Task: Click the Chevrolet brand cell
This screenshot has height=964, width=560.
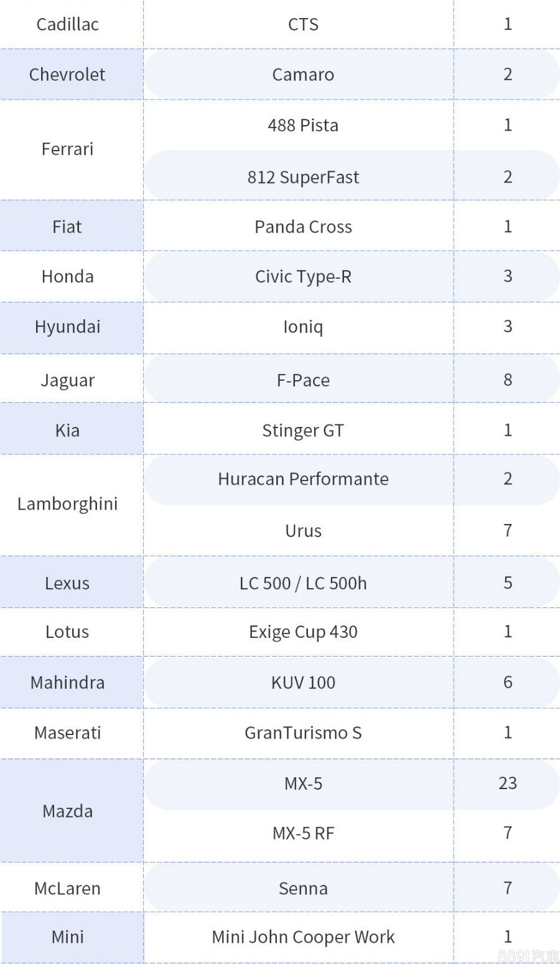Action: [67, 75]
